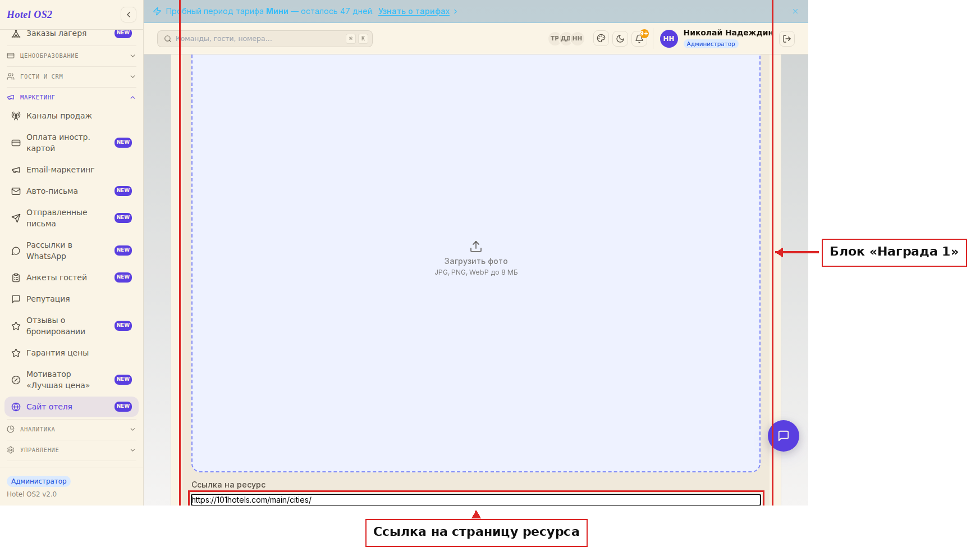Open the chat support bubble button
The width and height of the screenshot is (980, 560).
[x=784, y=436]
